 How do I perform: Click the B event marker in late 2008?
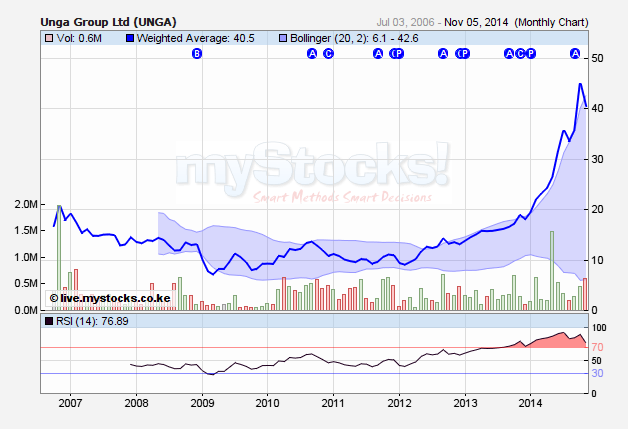[x=196, y=53]
